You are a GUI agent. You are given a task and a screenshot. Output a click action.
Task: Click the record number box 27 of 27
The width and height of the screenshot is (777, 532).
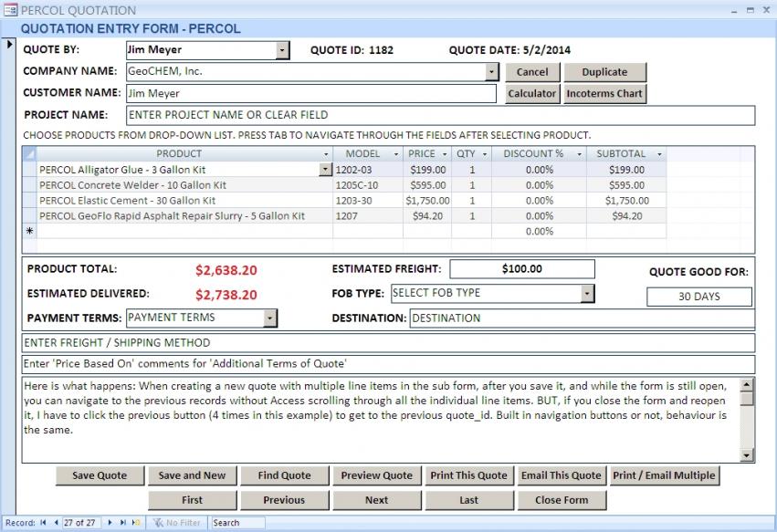pos(81,523)
